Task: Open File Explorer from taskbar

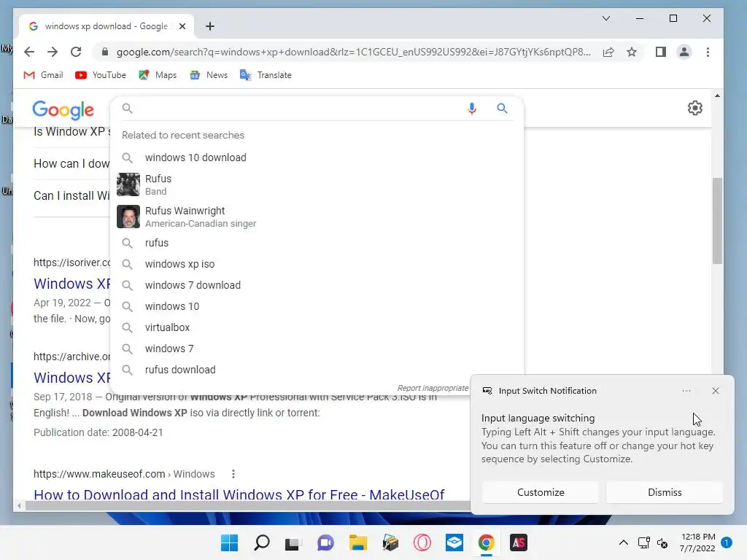Action: 357,542
